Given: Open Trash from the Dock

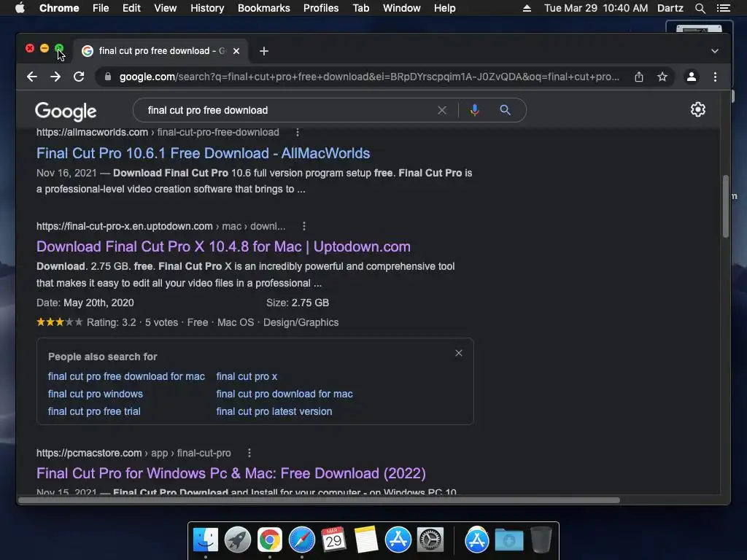Looking at the screenshot, I should pyautogui.click(x=541, y=540).
